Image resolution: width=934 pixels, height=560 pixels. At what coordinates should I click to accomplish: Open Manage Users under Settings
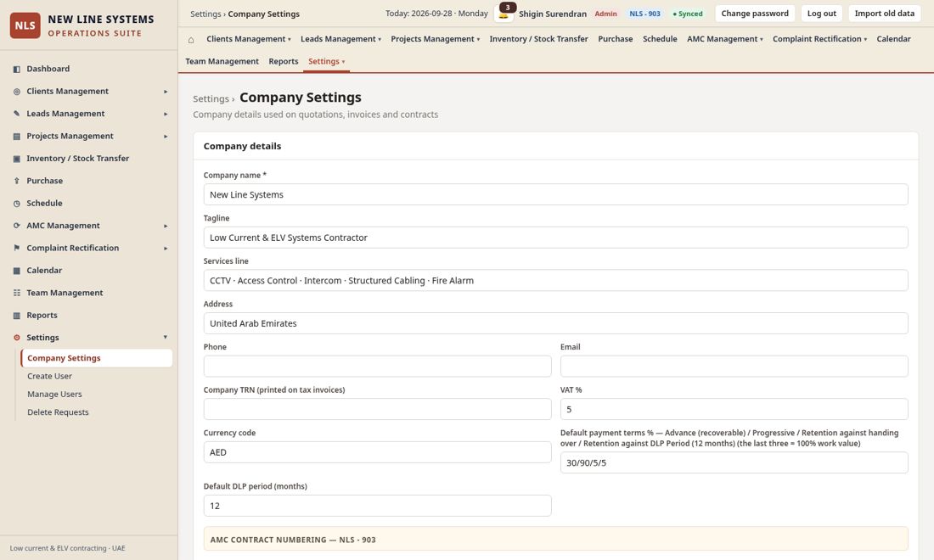[55, 394]
